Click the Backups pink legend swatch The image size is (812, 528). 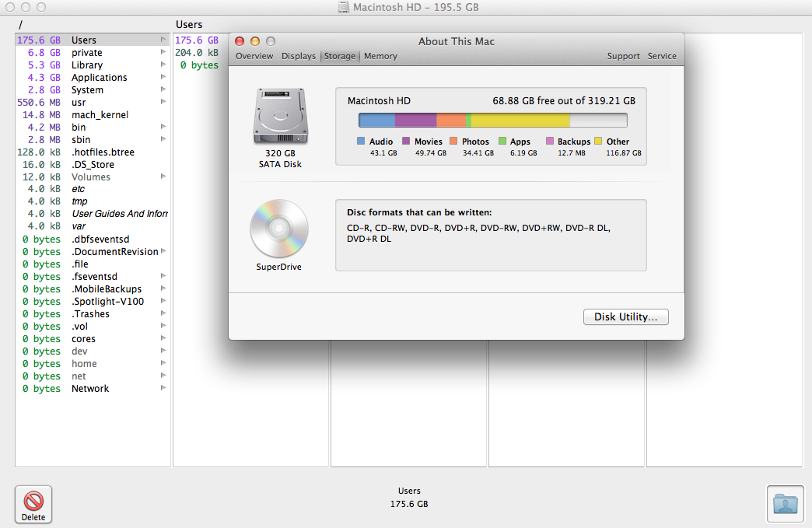pos(549,141)
